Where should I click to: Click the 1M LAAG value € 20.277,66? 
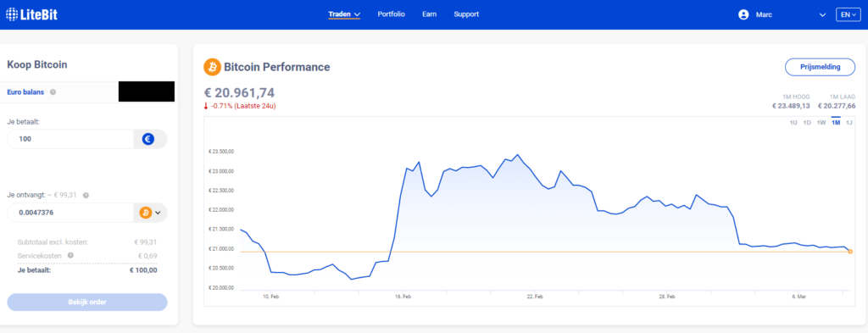coord(837,106)
